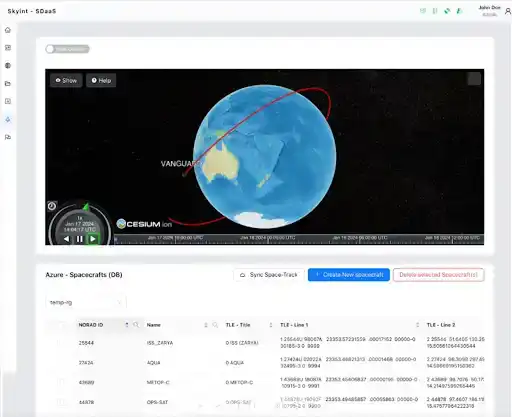Click Create New spacecraft button
The width and height of the screenshot is (512, 417).
[x=349, y=275]
